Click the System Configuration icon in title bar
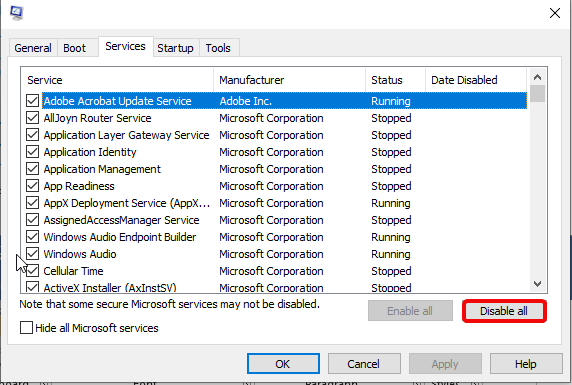This screenshot has height=385, width=572. click(16, 13)
